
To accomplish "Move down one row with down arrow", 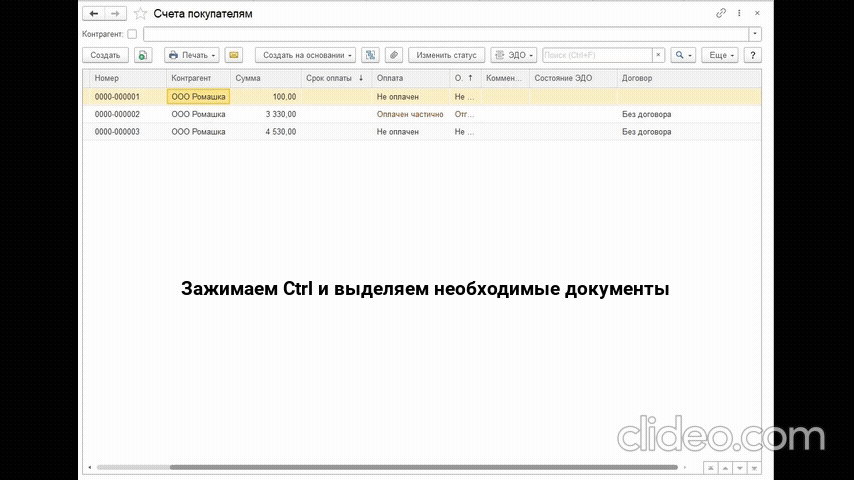I will [740, 468].
